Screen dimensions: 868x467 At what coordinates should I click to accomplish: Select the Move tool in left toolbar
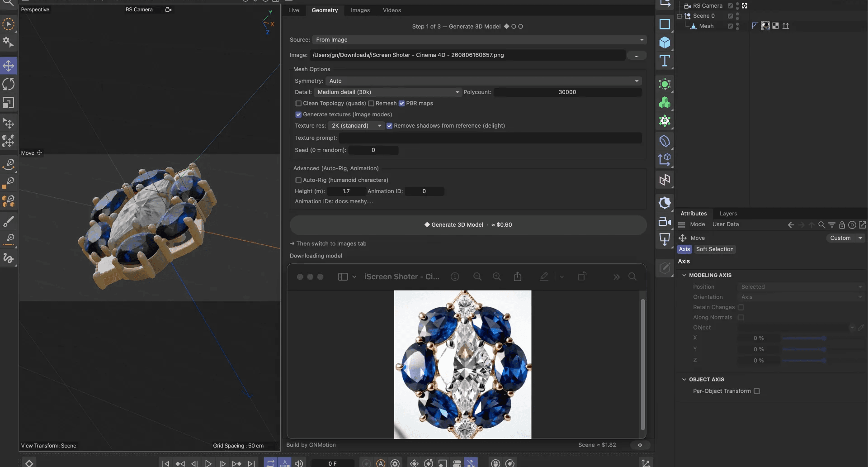(x=9, y=66)
